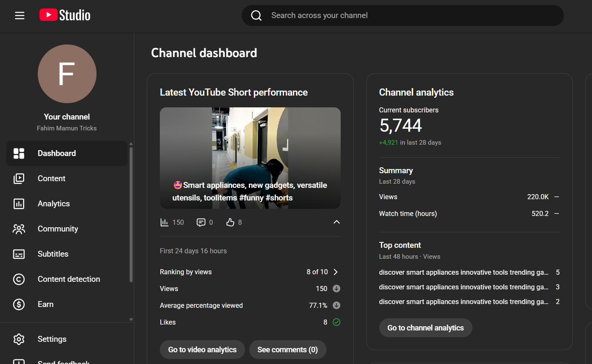Click the Analytics chart icon in sidebar

[19, 204]
